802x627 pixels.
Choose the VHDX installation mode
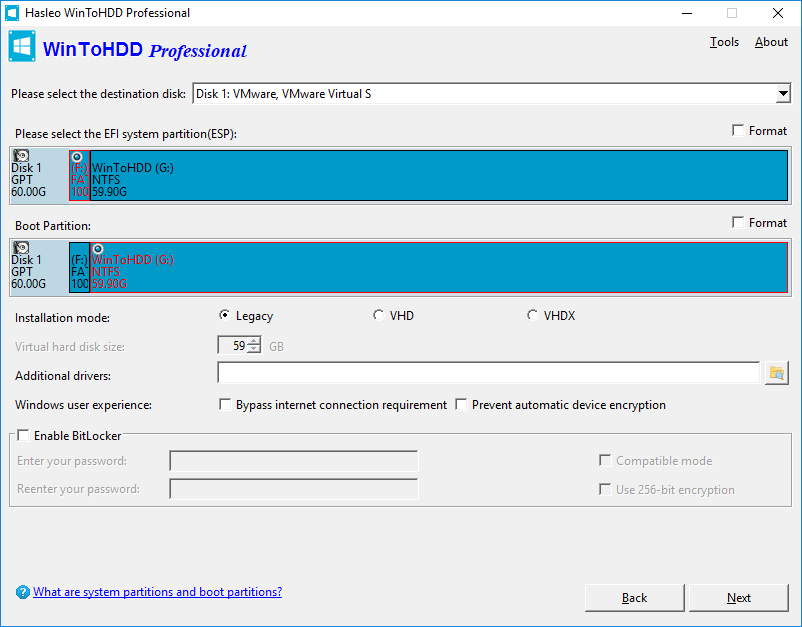click(533, 316)
